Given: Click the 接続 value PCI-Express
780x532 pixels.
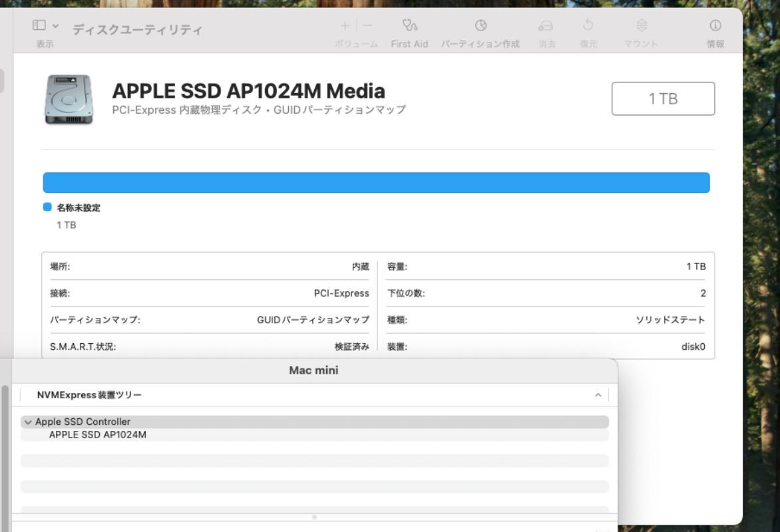Looking at the screenshot, I should click(341, 293).
